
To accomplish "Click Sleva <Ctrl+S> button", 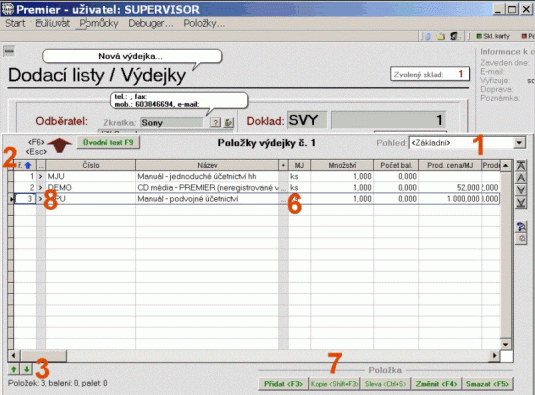I will 386,384.
